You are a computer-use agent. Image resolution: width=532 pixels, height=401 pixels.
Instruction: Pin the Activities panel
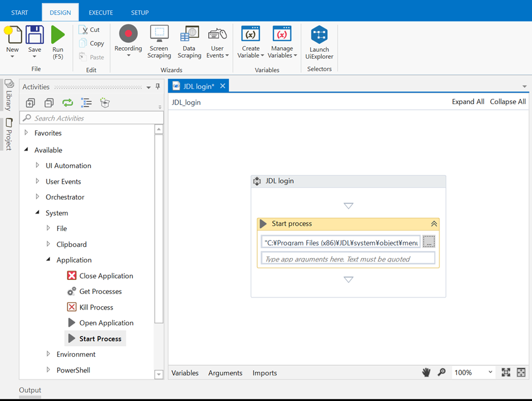tap(158, 87)
